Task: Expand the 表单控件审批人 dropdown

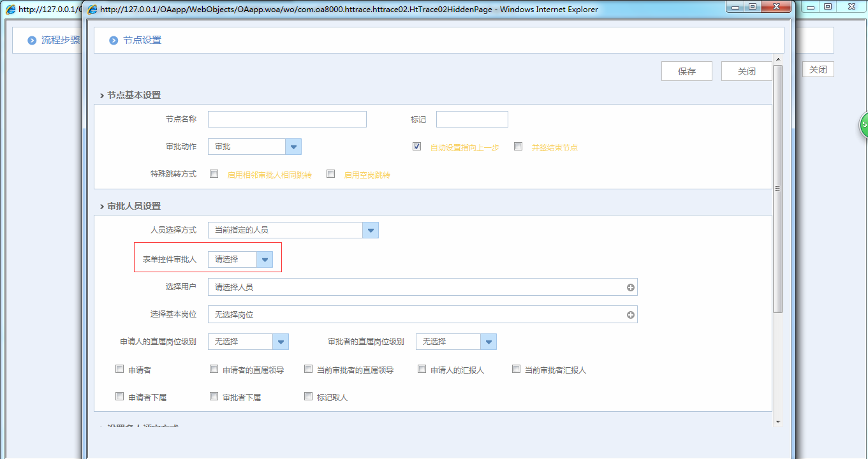Action: tap(265, 259)
